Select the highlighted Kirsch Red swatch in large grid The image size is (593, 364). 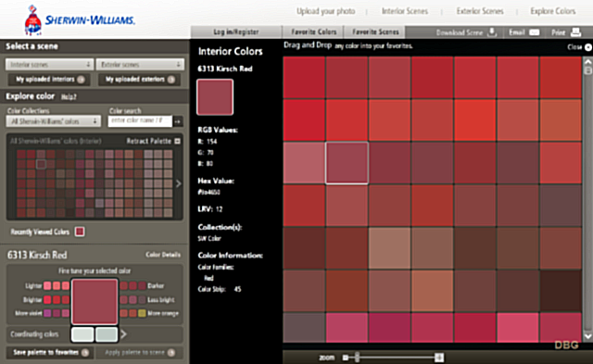tap(347, 163)
